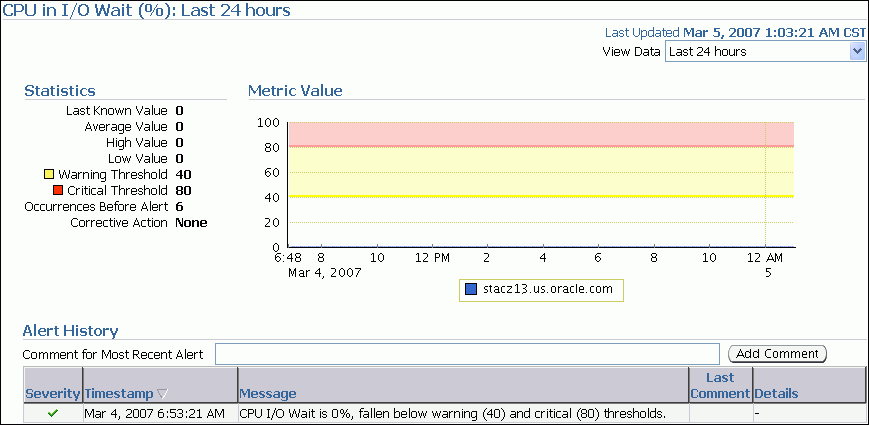Click the red Critical Threshold swatch

click(x=60, y=190)
